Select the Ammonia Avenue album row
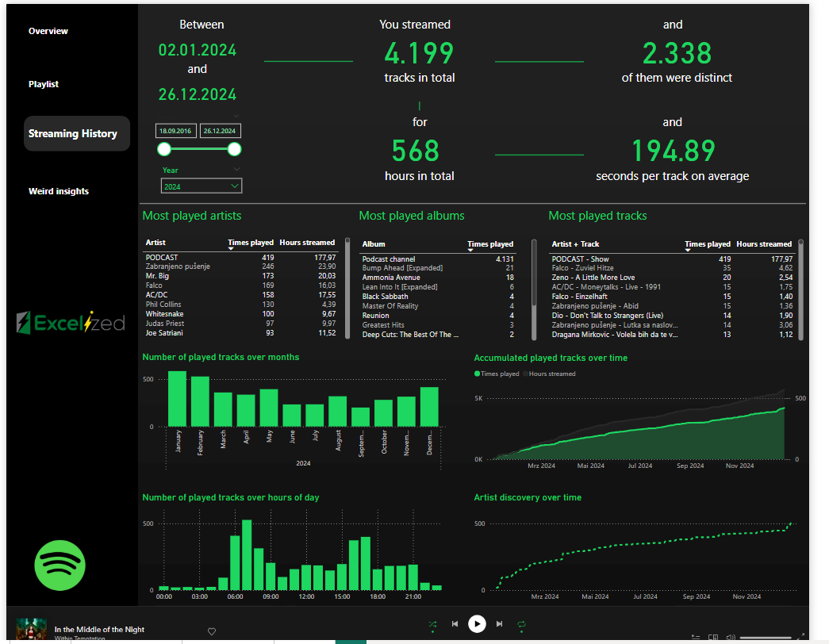 coord(438,278)
